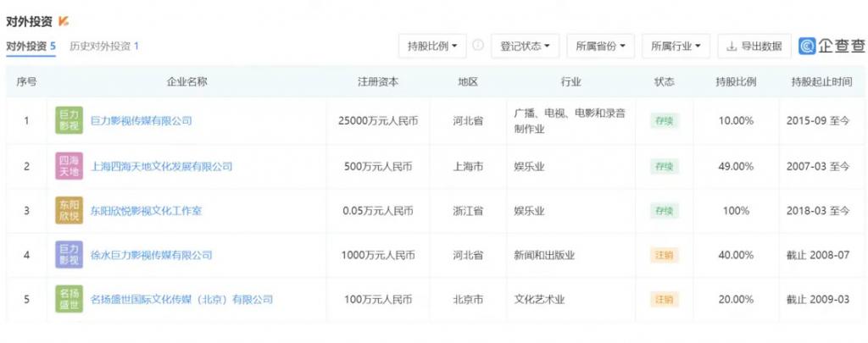Click the 东阳欣悦 company logo icon

70,211
